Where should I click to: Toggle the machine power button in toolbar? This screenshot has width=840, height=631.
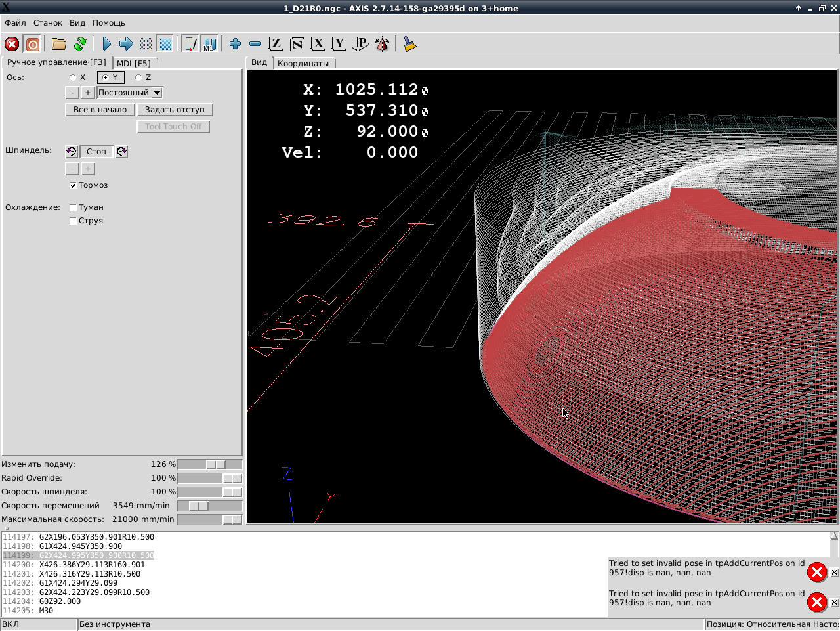32,44
